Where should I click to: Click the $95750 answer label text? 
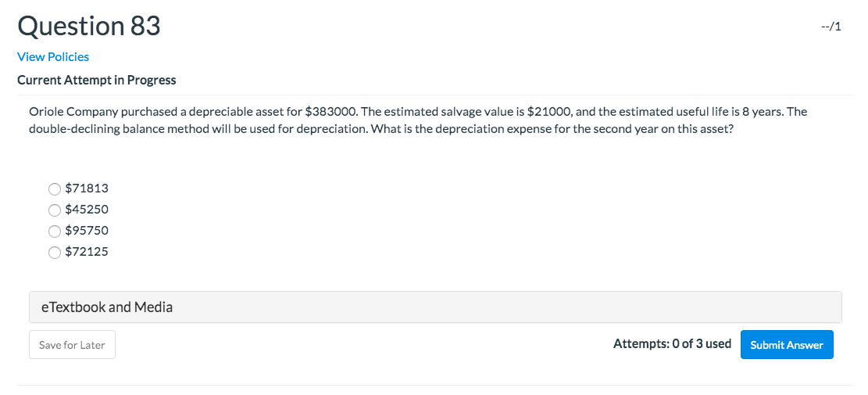[x=87, y=230]
